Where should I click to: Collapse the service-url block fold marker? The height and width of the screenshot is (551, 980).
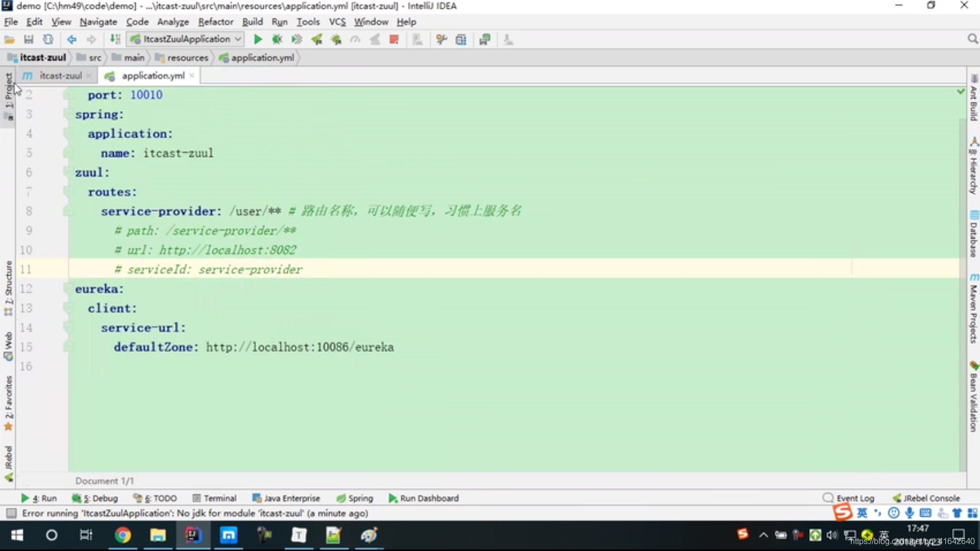[x=68, y=328]
